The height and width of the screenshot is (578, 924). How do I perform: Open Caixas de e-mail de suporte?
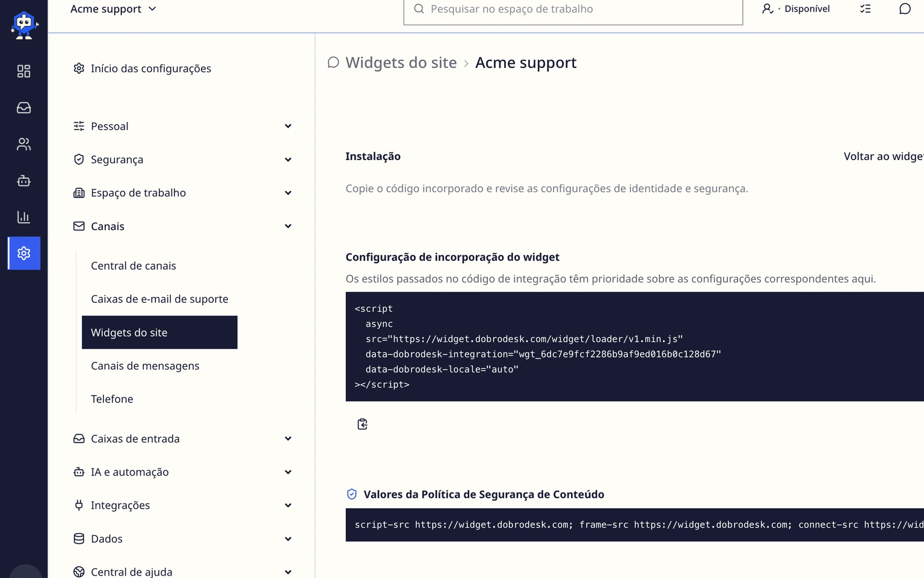pyautogui.click(x=159, y=299)
